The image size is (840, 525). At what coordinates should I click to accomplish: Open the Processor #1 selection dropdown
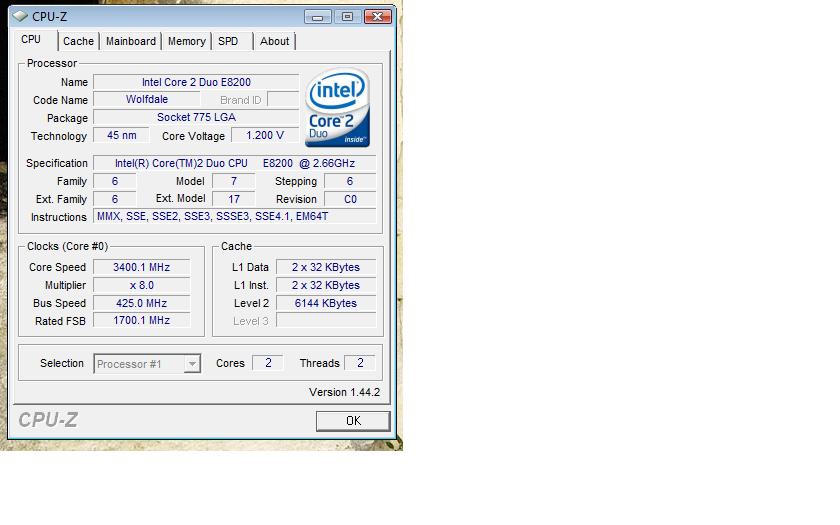tap(147, 364)
